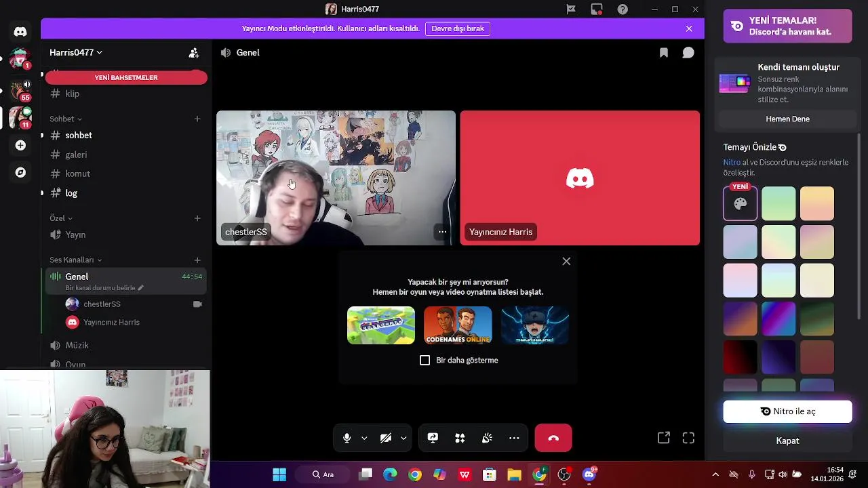868x488 pixels.
Task: Add a channel to Ses Kanalları category
Action: click(x=197, y=260)
